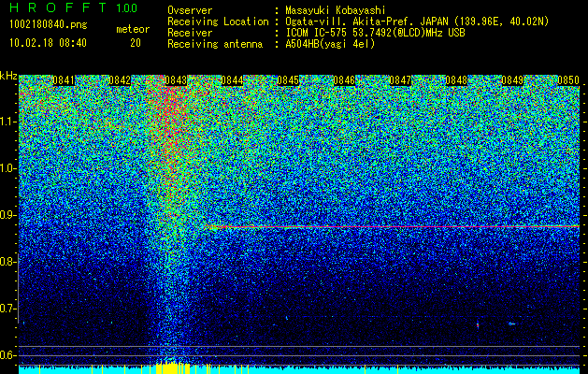Viewport: 588px width, 374px height.
Task: Click the HROFFT 1.0.0 title text
Action: [74, 7]
